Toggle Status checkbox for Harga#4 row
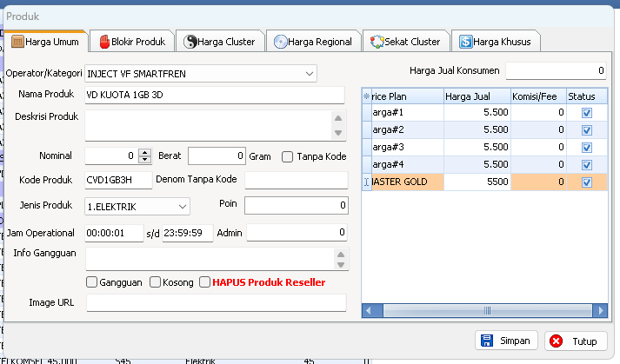Image resolution: width=620 pixels, height=364 pixels. click(587, 165)
